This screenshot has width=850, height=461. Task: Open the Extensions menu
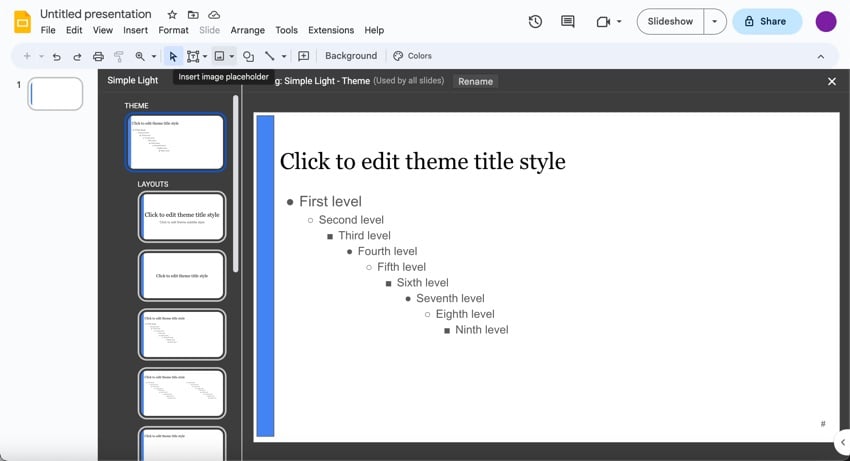330,31
